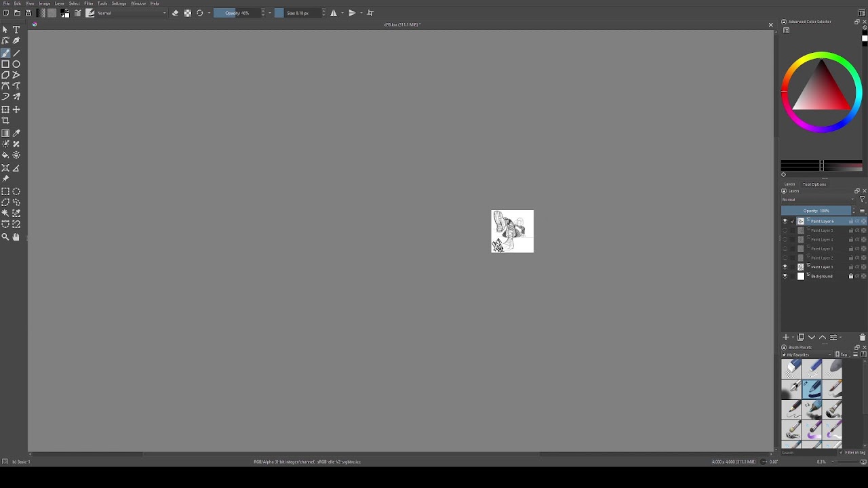The width and height of the screenshot is (868, 488).
Task: Select the Rectangular Selection tool
Action: coord(5,192)
